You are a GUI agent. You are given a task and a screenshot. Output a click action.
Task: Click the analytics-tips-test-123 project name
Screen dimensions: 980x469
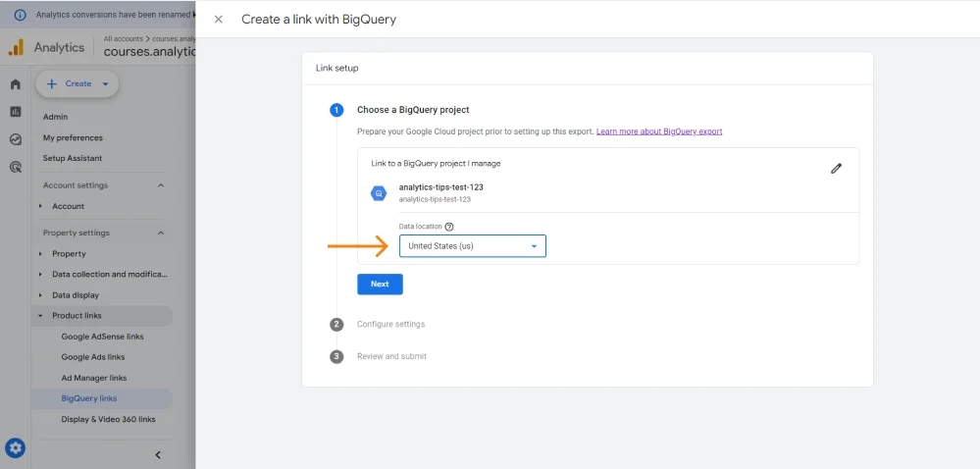click(x=441, y=187)
